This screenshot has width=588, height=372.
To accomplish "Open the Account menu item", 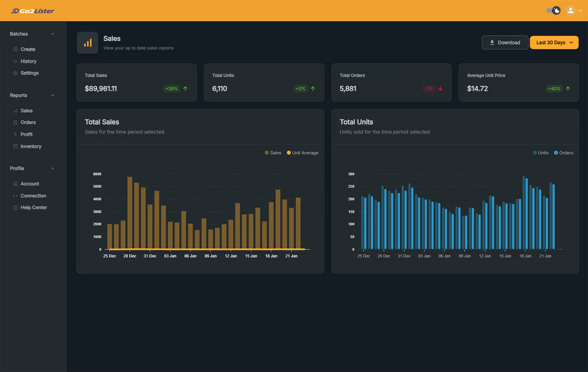I will tap(29, 184).
